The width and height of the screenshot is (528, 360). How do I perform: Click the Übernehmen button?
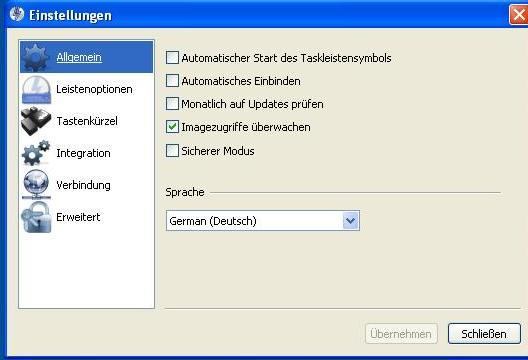point(401,334)
